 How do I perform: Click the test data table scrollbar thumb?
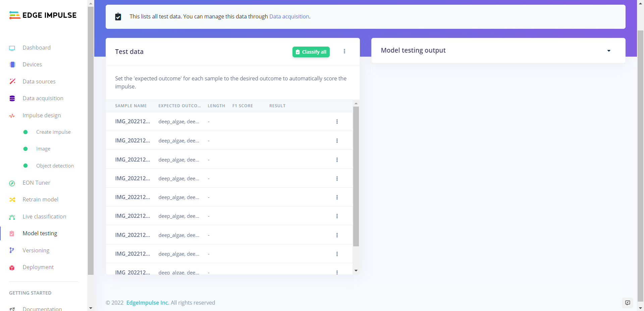pos(356,176)
